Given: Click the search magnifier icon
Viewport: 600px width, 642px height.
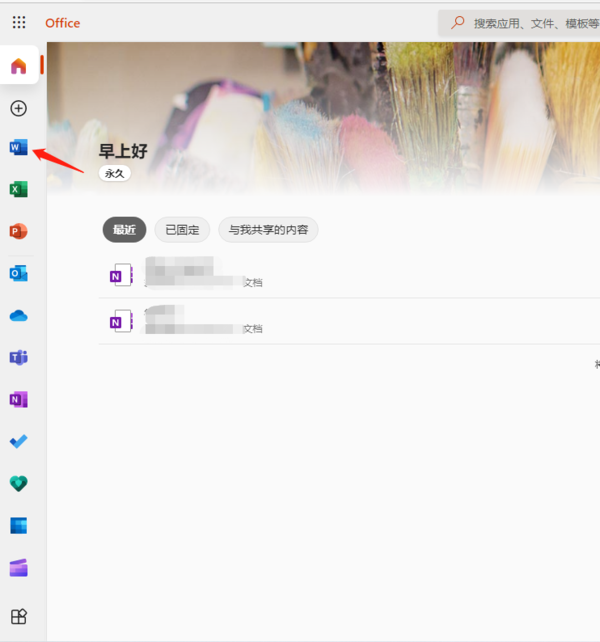Looking at the screenshot, I should click(x=457, y=23).
